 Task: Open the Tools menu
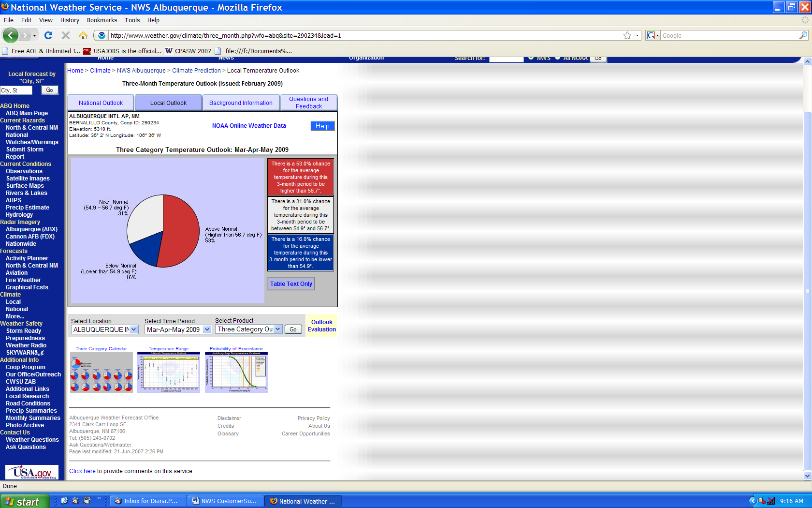click(x=132, y=20)
